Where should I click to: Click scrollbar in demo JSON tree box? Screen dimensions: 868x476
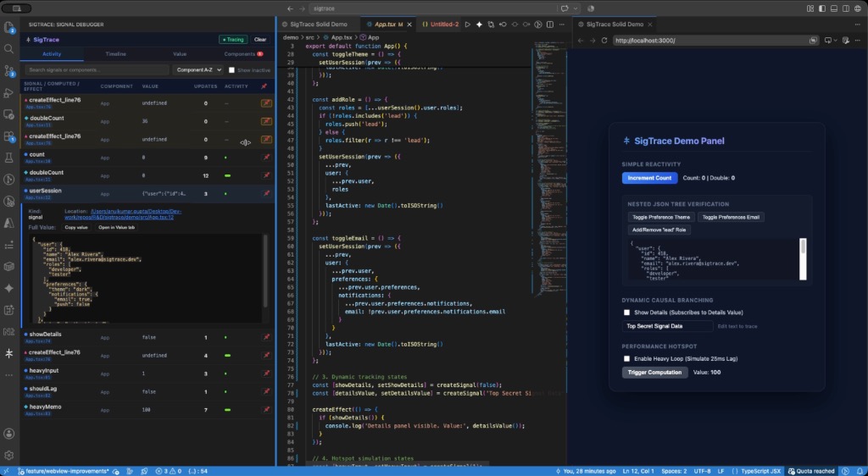[803, 258]
